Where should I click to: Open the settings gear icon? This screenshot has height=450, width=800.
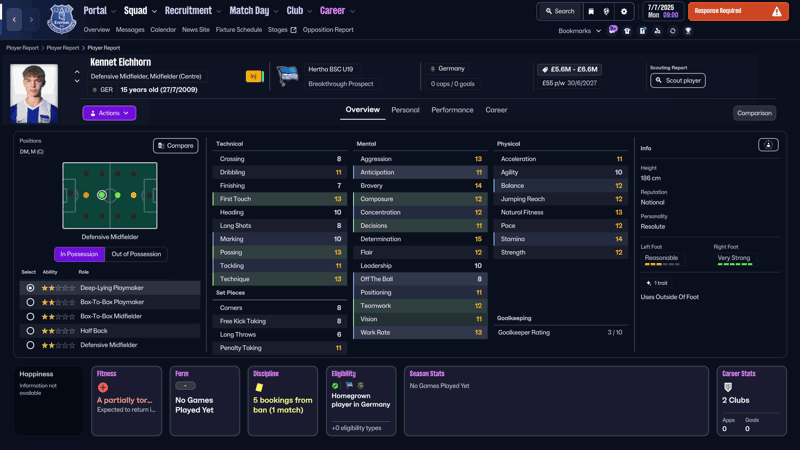tap(624, 12)
